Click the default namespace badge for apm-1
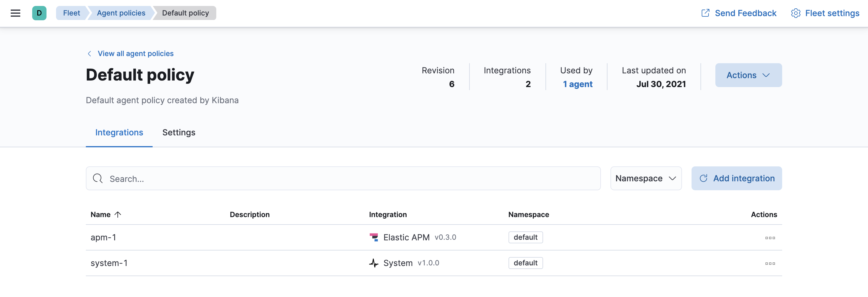The image size is (868, 297). click(525, 237)
